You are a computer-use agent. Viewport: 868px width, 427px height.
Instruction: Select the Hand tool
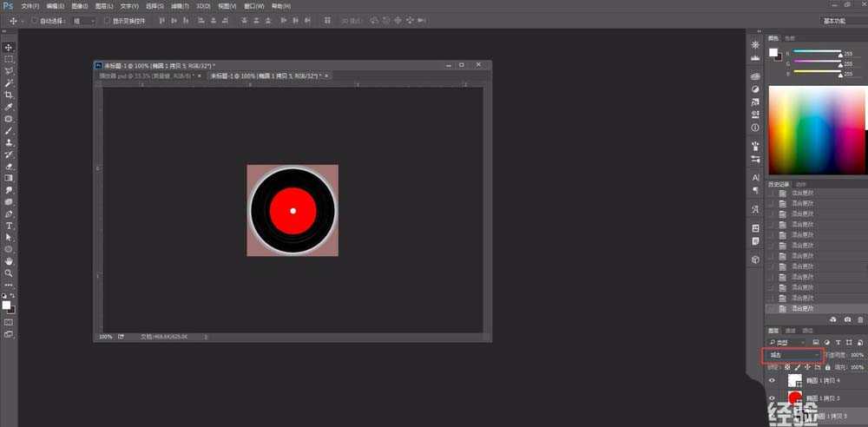point(9,260)
